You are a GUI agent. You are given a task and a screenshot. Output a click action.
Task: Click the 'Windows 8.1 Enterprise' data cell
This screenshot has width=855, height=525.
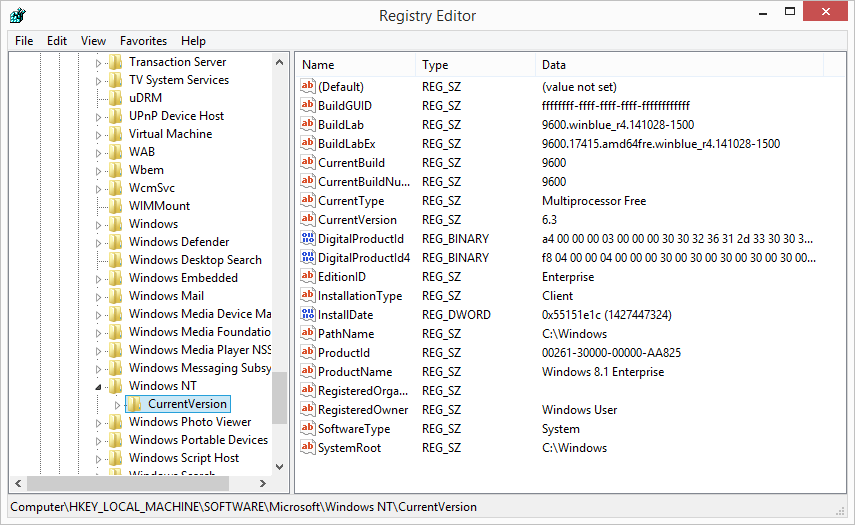603,372
